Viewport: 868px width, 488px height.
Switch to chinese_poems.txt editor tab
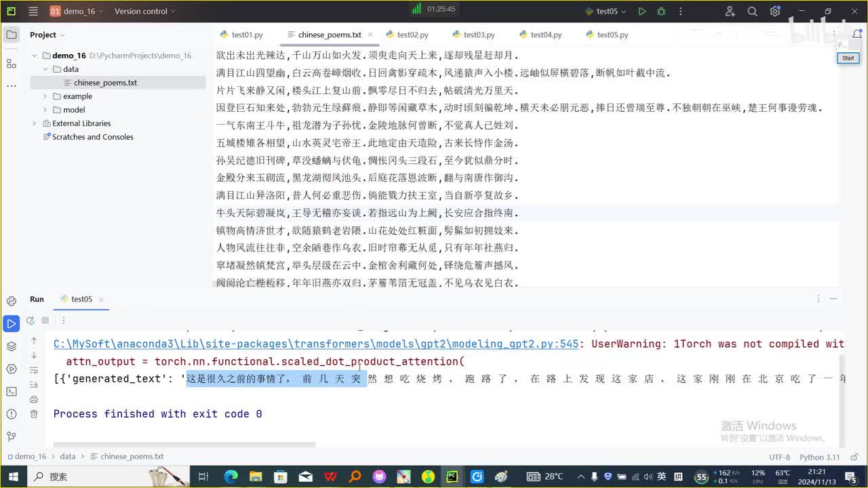click(329, 35)
